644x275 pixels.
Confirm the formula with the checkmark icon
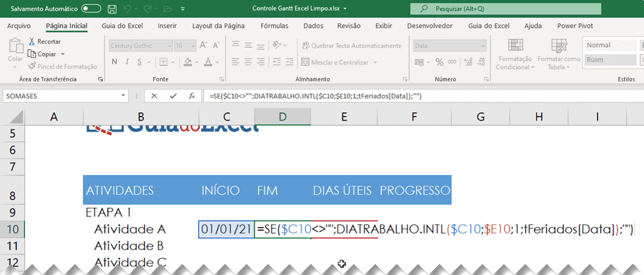pyautogui.click(x=173, y=96)
